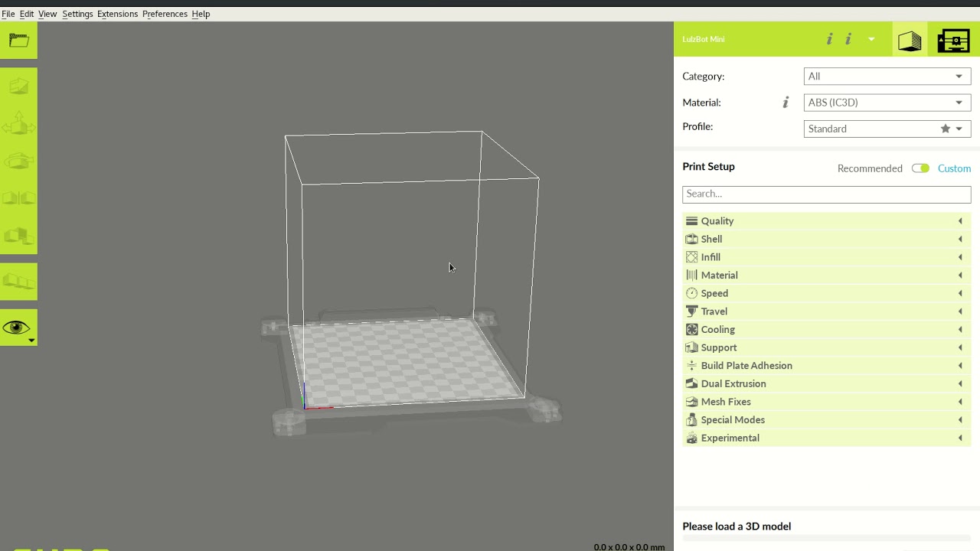This screenshot has width=980, height=551.
Task: Open the Extensions menu
Action: (117, 14)
